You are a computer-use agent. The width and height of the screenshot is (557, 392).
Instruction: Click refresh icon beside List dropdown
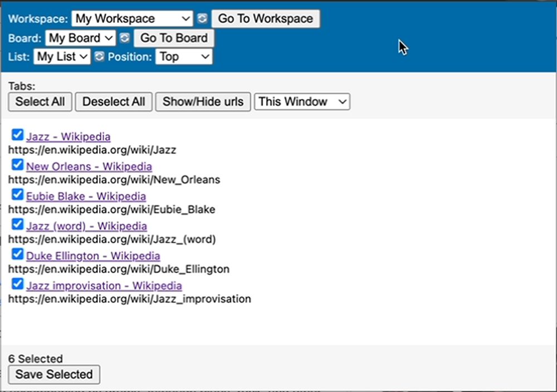click(x=99, y=56)
